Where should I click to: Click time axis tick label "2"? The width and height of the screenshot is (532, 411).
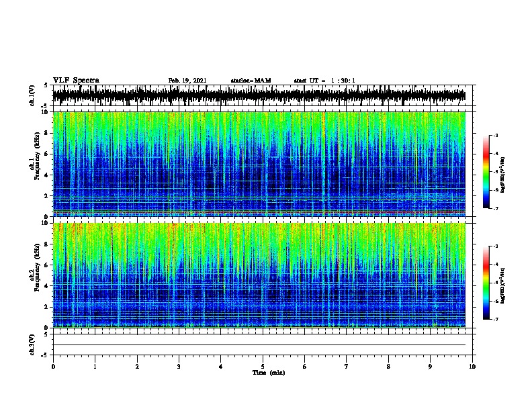click(137, 366)
